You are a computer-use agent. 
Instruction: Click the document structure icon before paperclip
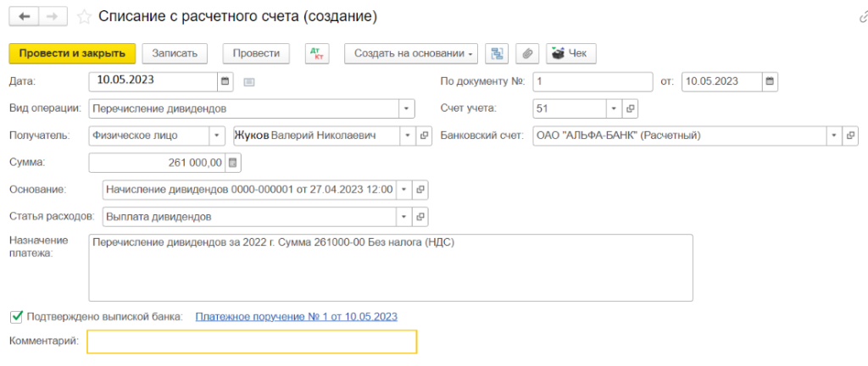point(498,53)
